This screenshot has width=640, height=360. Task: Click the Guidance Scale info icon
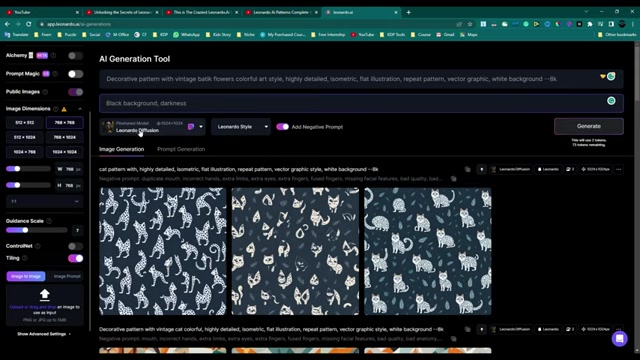49,221
